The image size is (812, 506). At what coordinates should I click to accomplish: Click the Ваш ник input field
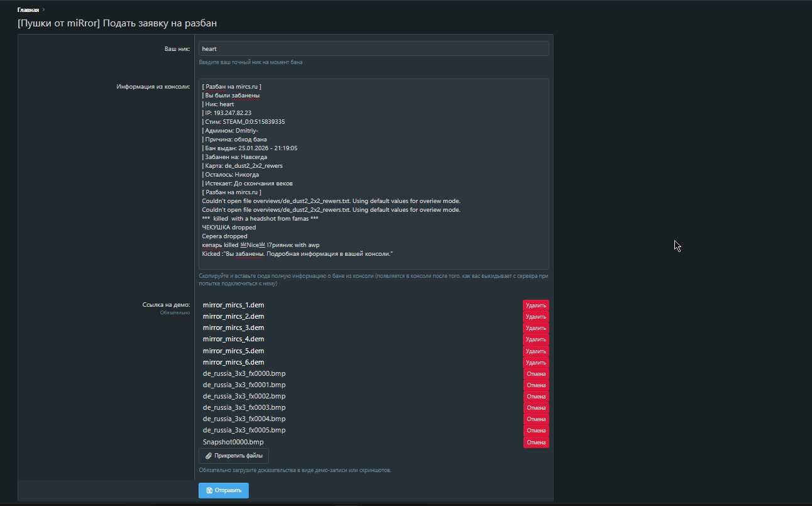373,48
